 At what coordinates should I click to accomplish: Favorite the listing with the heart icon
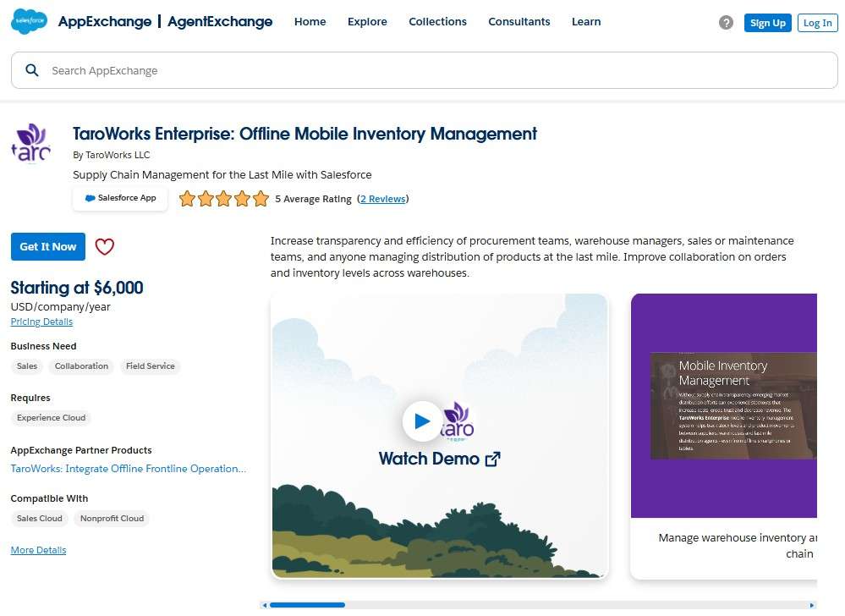(104, 247)
